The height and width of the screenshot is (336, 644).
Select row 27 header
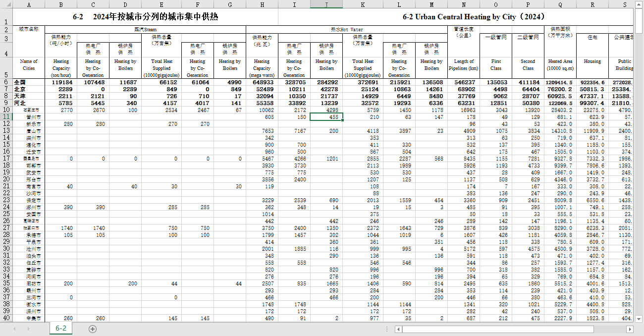coord(6,228)
